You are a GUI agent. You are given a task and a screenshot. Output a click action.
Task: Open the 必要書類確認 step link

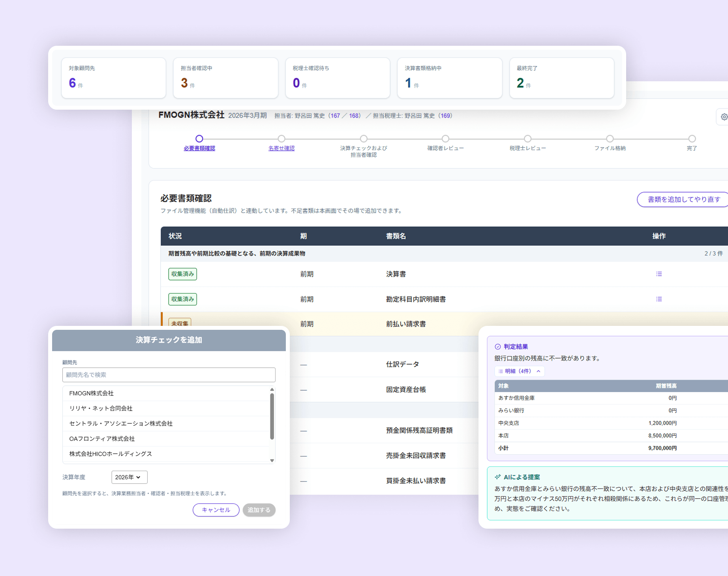(199, 148)
